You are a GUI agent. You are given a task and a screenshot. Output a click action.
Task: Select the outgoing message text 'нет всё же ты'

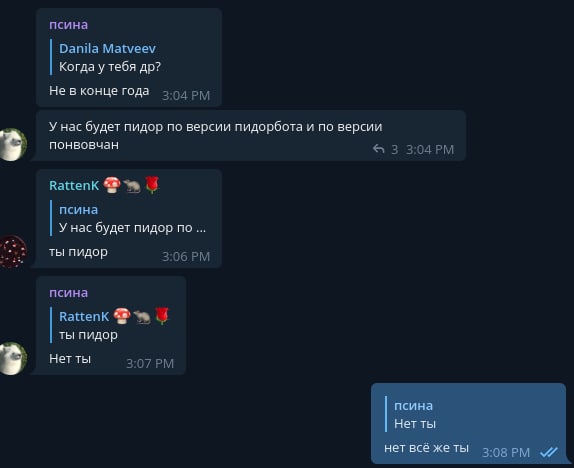pyautogui.click(x=426, y=448)
